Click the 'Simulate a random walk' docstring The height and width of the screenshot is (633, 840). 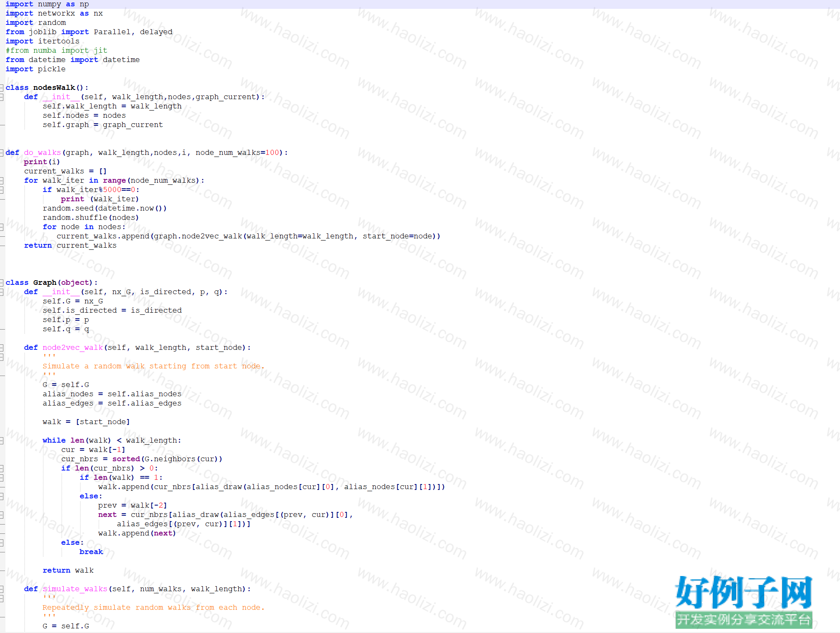[153, 366]
